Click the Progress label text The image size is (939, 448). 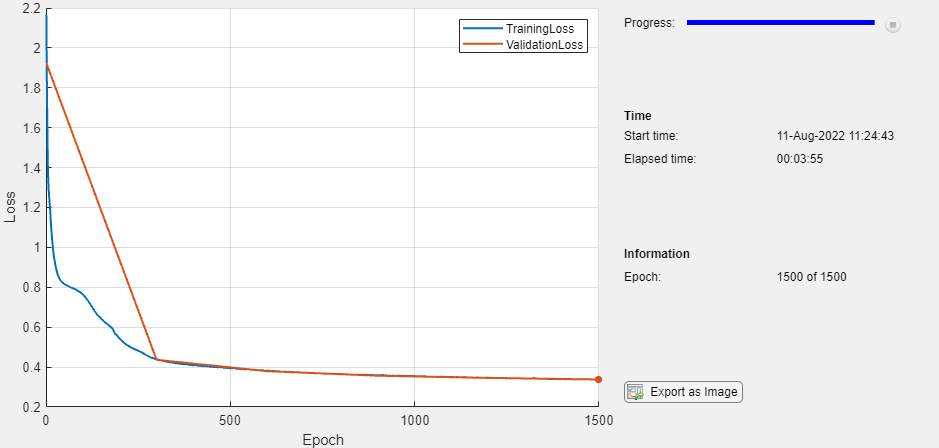pos(649,23)
